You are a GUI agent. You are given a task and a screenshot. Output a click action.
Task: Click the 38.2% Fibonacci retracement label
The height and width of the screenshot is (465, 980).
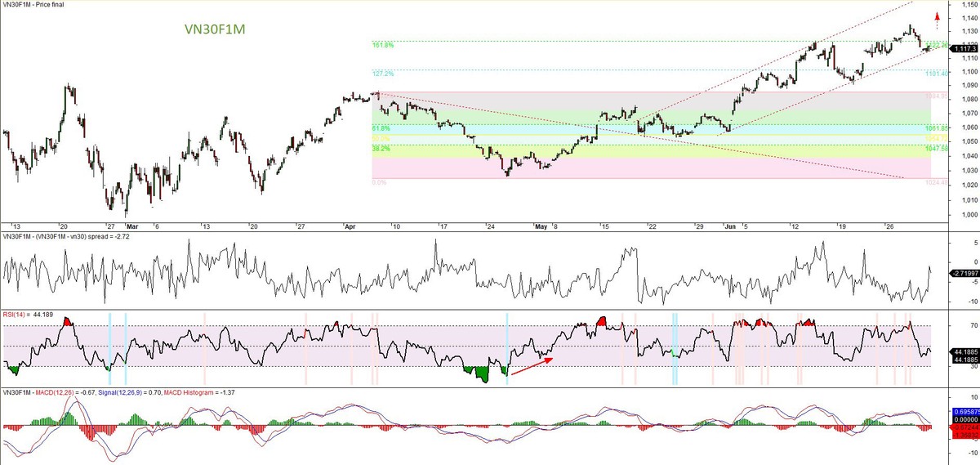coord(381,149)
